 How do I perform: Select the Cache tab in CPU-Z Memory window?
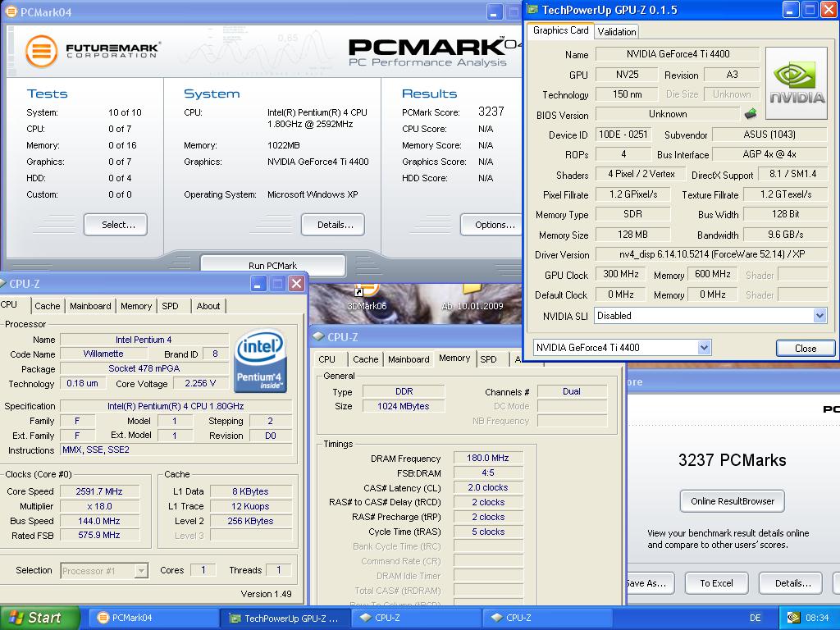(x=365, y=359)
